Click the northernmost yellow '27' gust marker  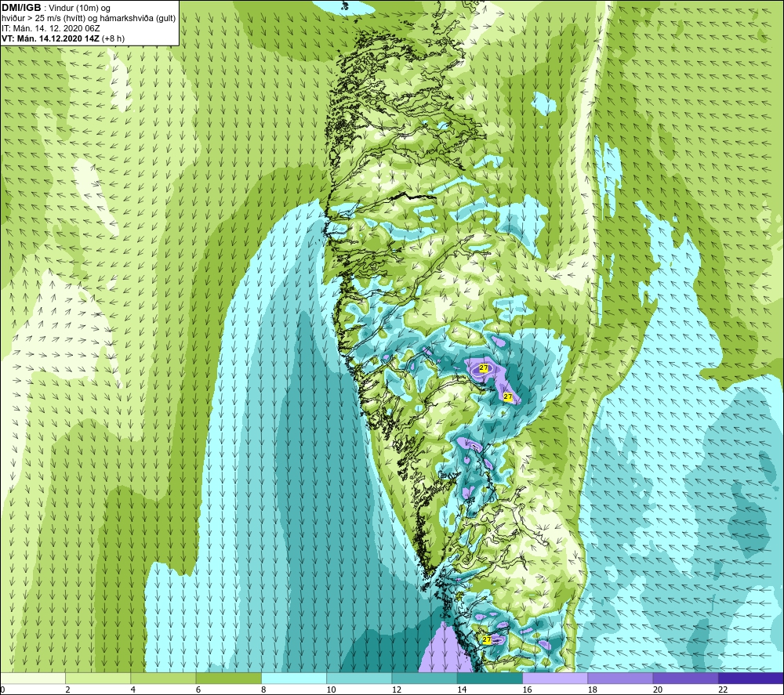[484, 368]
